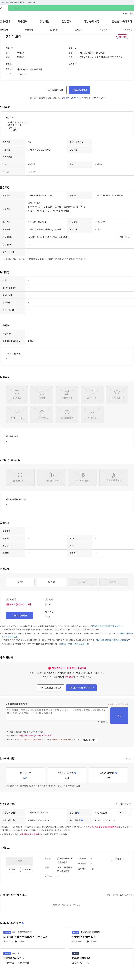134x980 pixels.
Task: Switch to the 전형방법 section tab
Action: [x=104, y=30]
